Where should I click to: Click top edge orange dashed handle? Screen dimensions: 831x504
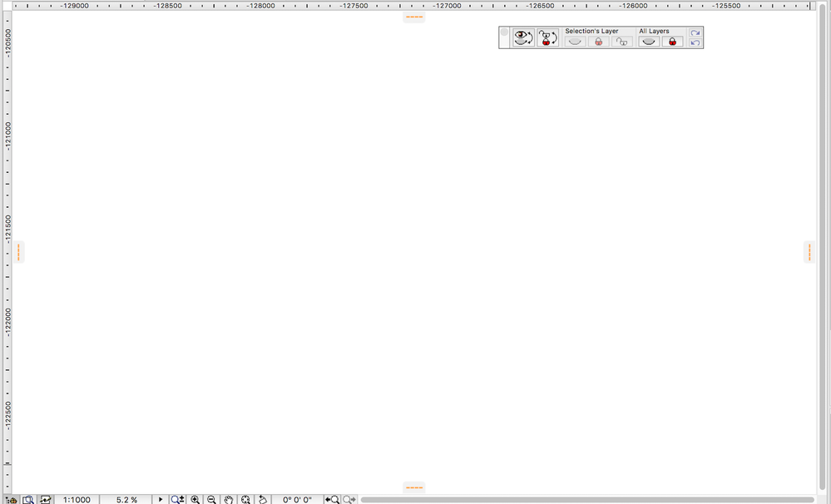(x=414, y=17)
